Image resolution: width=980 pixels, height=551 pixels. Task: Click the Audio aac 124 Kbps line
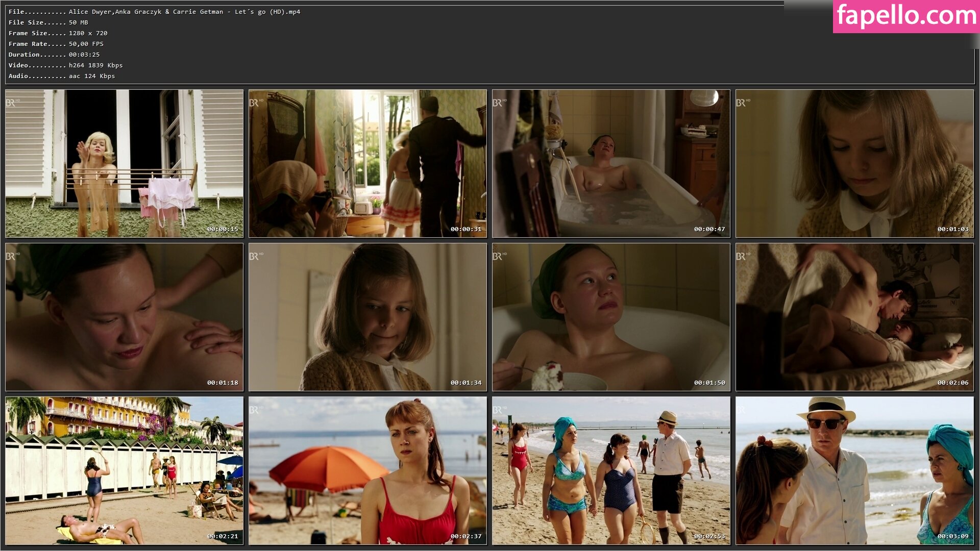[61, 76]
